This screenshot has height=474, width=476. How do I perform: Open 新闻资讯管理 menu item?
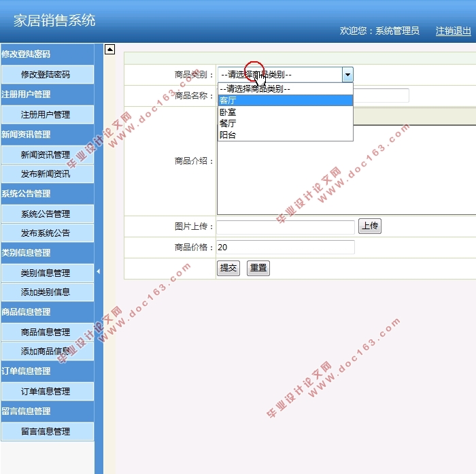click(x=48, y=154)
